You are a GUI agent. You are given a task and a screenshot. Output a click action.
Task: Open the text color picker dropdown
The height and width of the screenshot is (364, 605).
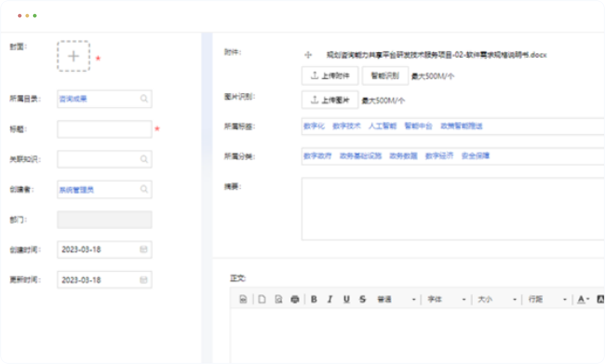583,299
